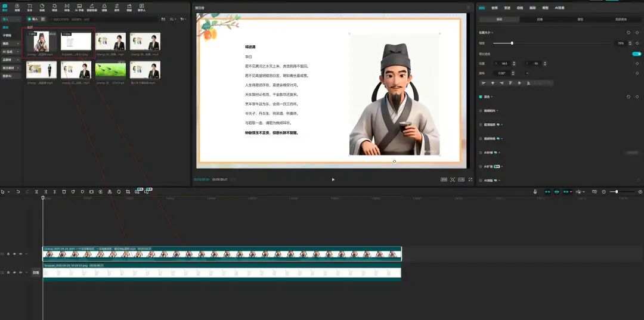The image size is (644, 320).
Task: Open the 音频 audio tab in top toolbar
Action: click(17, 7)
